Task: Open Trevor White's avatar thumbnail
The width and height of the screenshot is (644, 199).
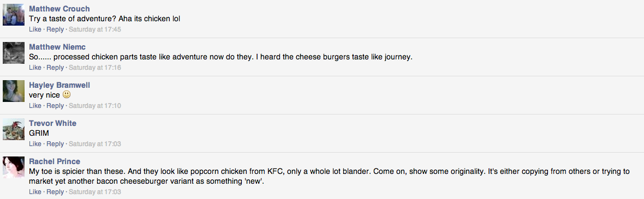Action: [x=14, y=129]
